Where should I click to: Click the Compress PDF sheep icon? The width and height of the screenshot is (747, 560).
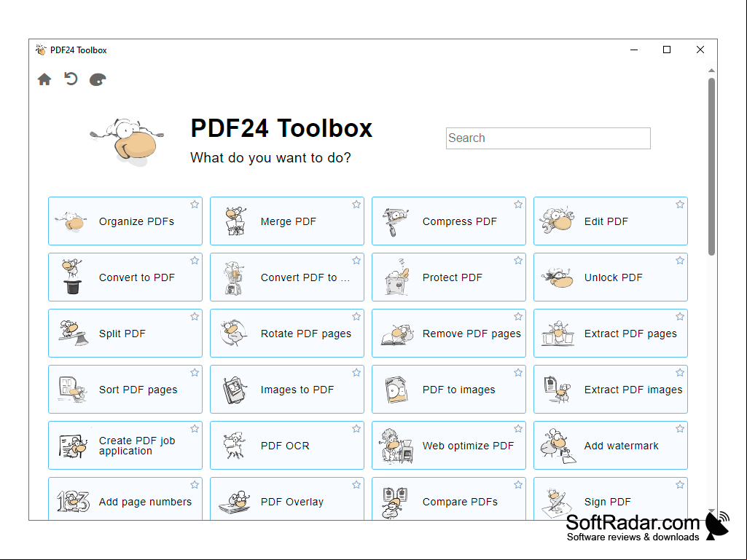click(x=396, y=221)
